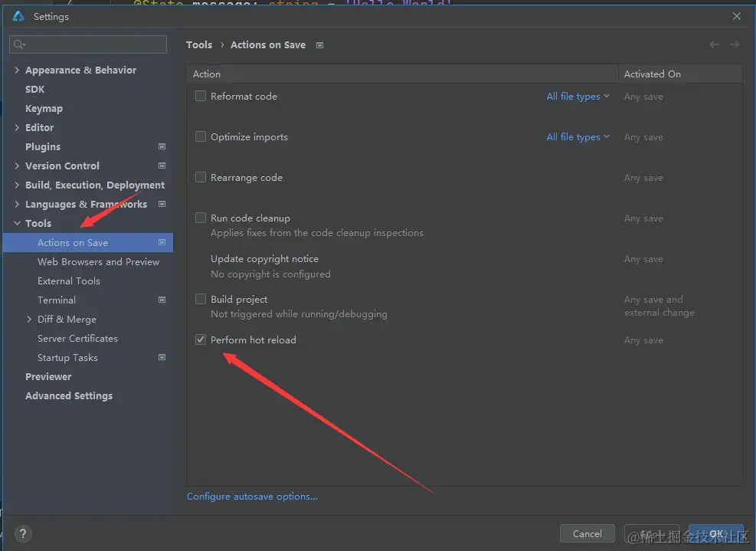
Task: Select External Tools in the sidebar
Action: (x=69, y=280)
